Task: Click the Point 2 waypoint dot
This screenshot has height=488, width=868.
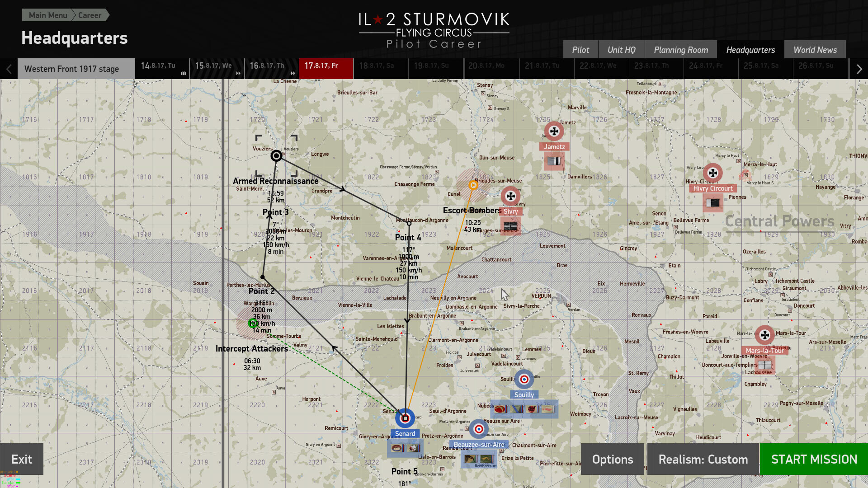Action: pos(263,277)
